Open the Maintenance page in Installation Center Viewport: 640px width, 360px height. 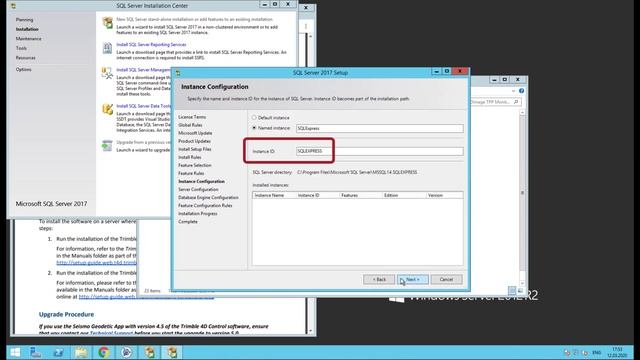pos(29,39)
